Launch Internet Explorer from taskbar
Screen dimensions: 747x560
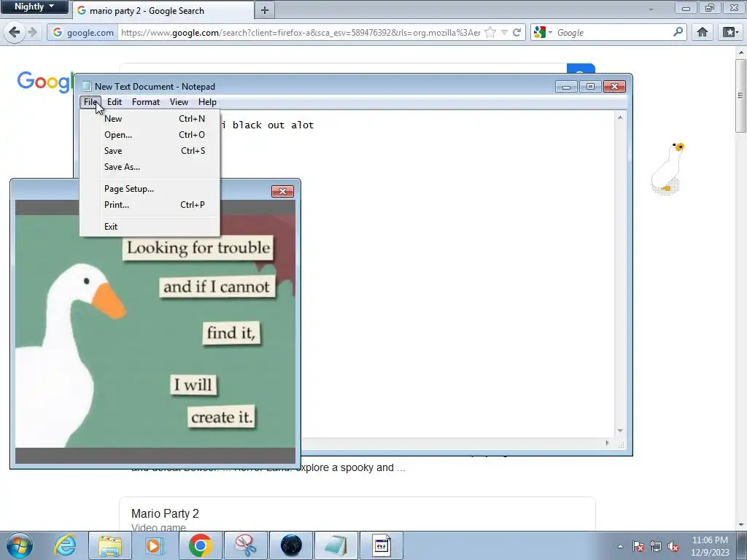65,545
